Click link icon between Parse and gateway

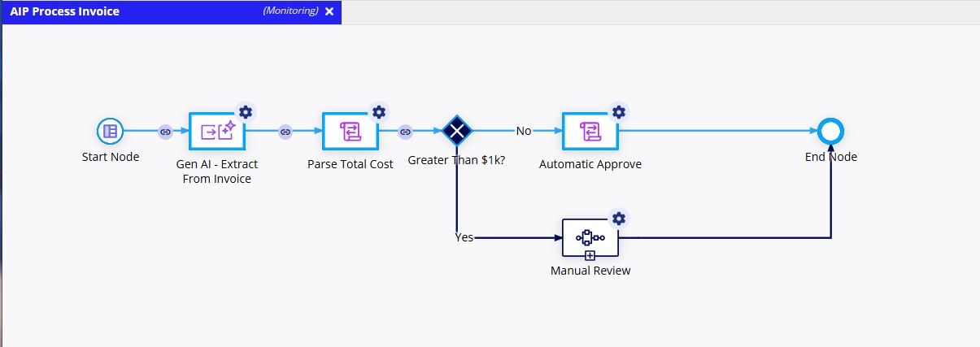point(405,131)
